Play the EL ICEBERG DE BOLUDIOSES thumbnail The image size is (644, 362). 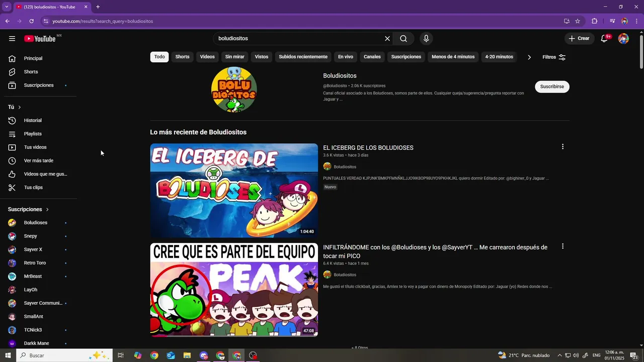tap(234, 191)
